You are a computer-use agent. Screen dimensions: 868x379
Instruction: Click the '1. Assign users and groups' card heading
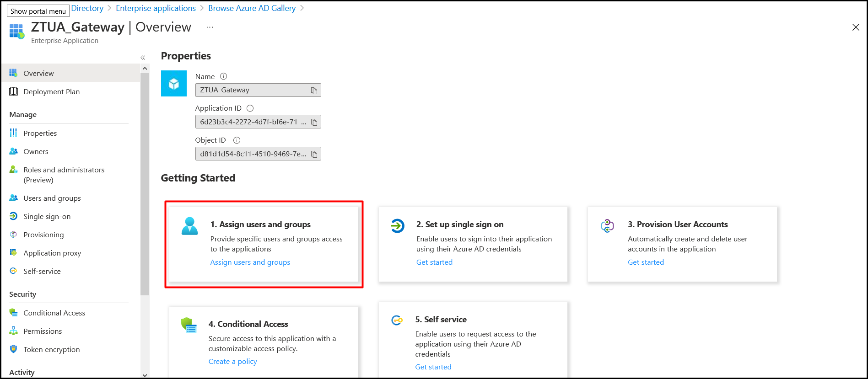pos(260,224)
